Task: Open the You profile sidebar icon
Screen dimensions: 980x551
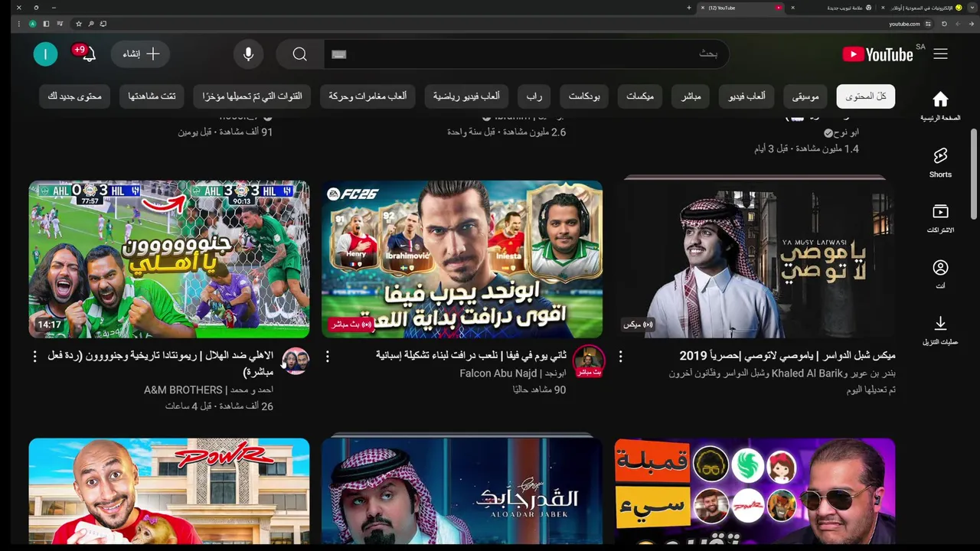Action: 940,274
